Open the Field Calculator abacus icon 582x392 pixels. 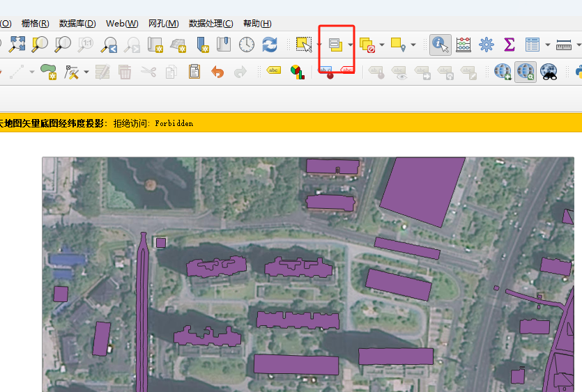coord(464,45)
